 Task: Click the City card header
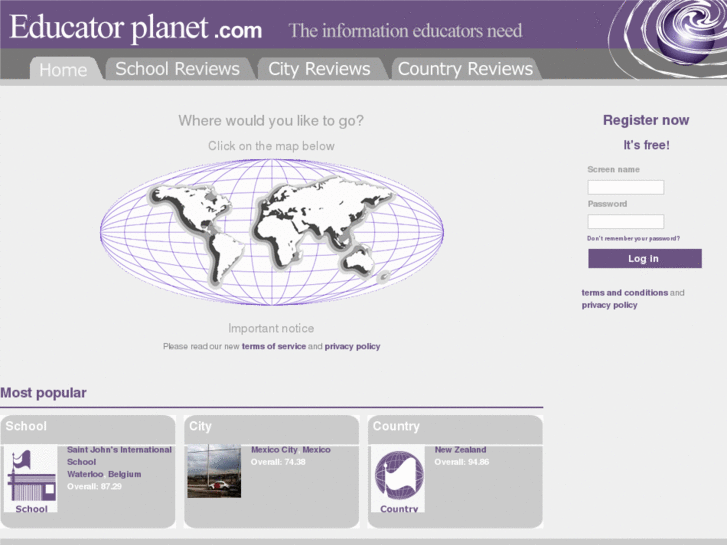tap(272, 429)
